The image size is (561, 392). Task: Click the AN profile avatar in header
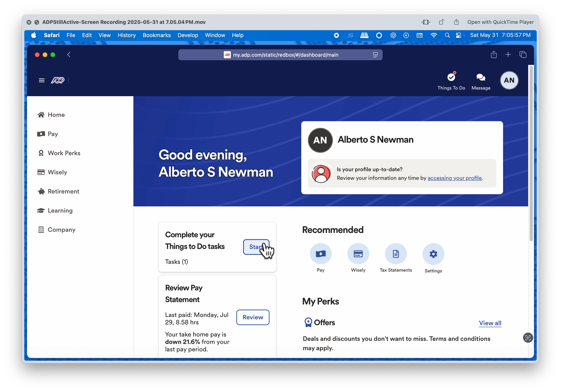point(509,80)
